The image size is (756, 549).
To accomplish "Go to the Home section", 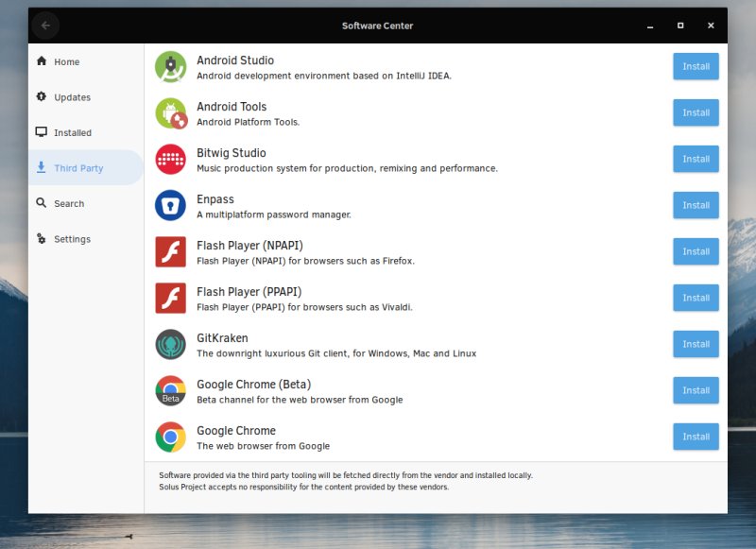I will [x=66, y=61].
